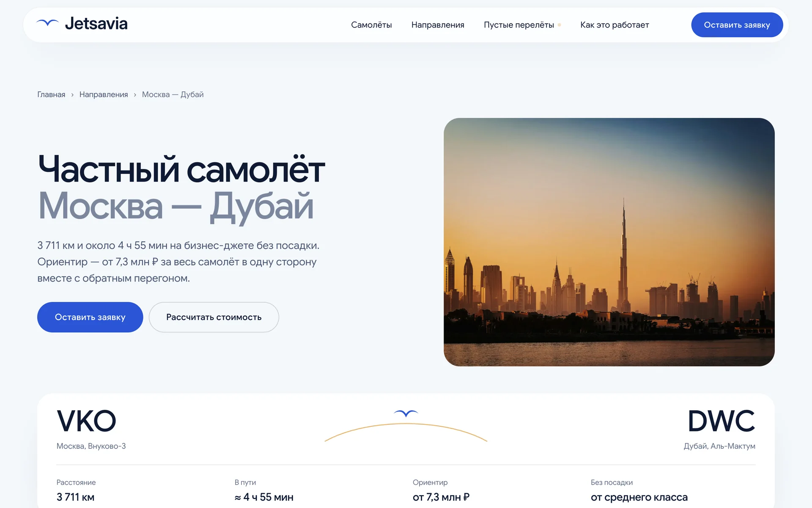Click the Москва — Дубай breadcrumb text
Screen dimensions: 812x508
click(173, 94)
